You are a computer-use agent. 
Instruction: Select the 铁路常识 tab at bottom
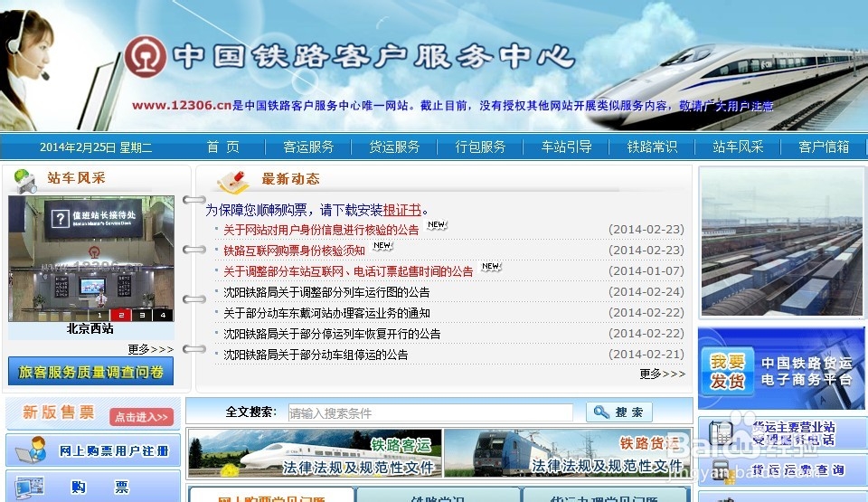click(438, 495)
